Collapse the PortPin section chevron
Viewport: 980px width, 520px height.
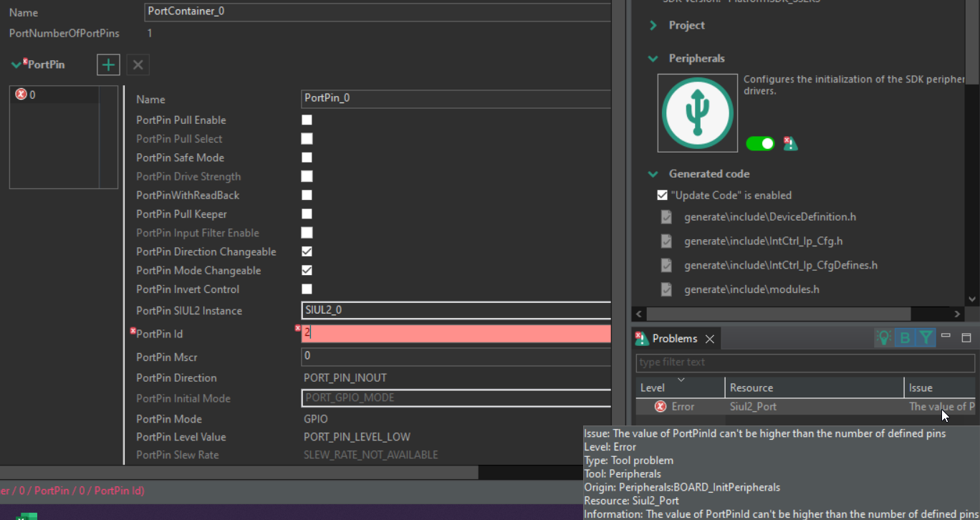[16, 65]
